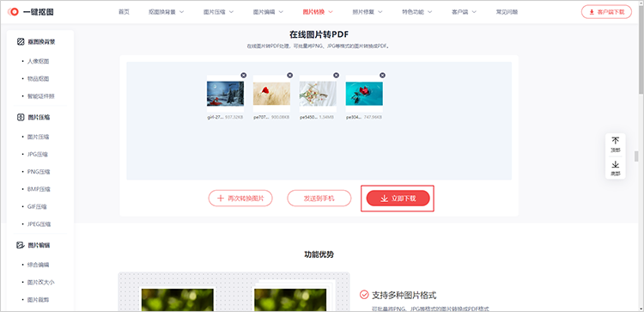Expand the highlighted 图片转换 menu
Viewport: 644px width, 312px height.
click(x=318, y=12)
